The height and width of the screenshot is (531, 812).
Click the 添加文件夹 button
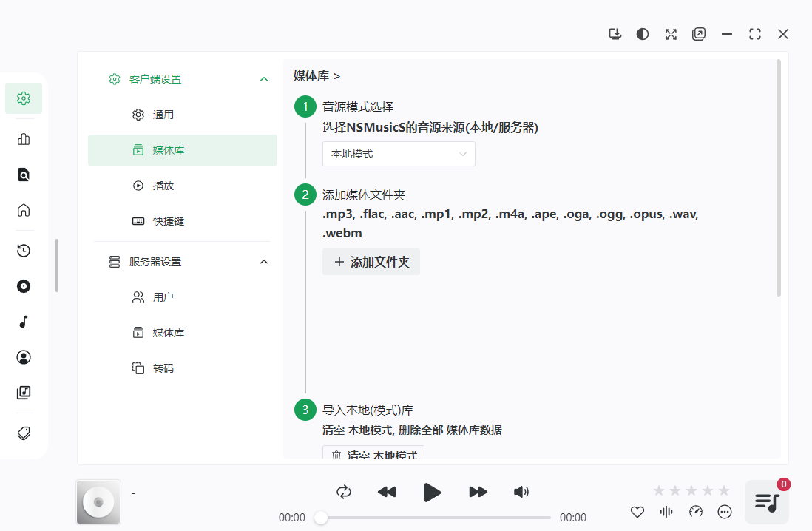click(371, 262)
